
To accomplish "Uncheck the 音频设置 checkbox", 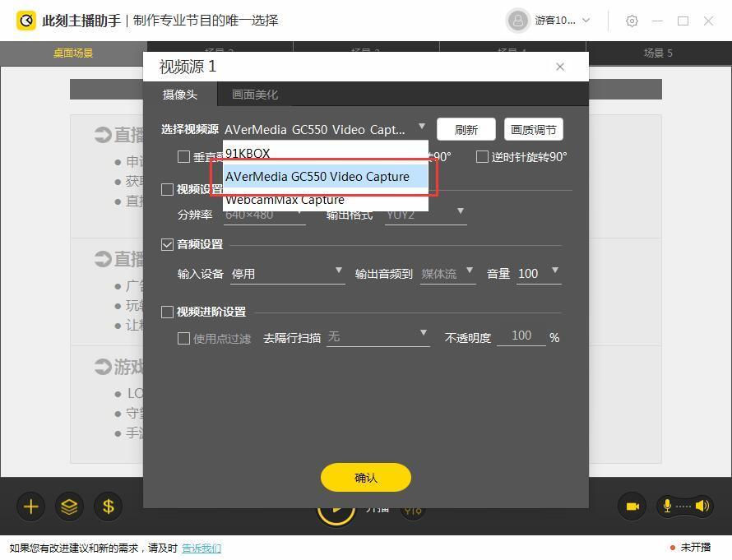I will pyautogui.click(x=167, y=244).
